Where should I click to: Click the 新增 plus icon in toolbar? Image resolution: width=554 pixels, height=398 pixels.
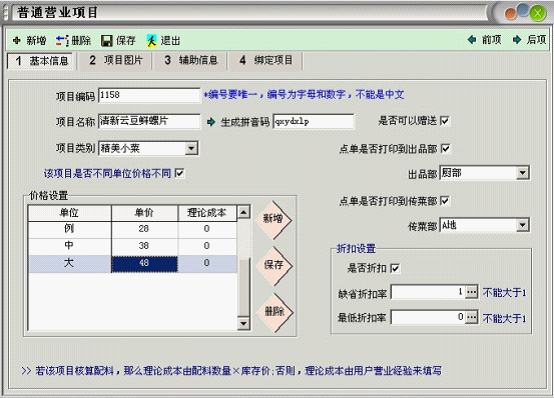pos(17,41)
